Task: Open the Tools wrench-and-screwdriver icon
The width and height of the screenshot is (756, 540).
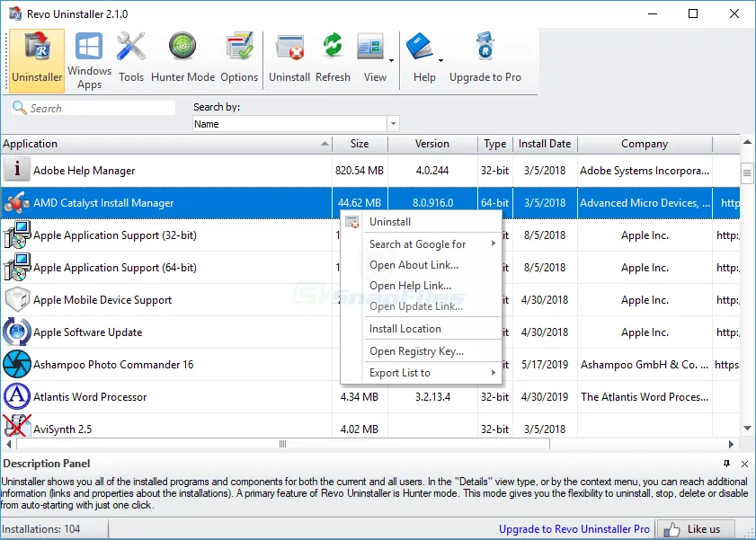Action: (x=131, y=47)
